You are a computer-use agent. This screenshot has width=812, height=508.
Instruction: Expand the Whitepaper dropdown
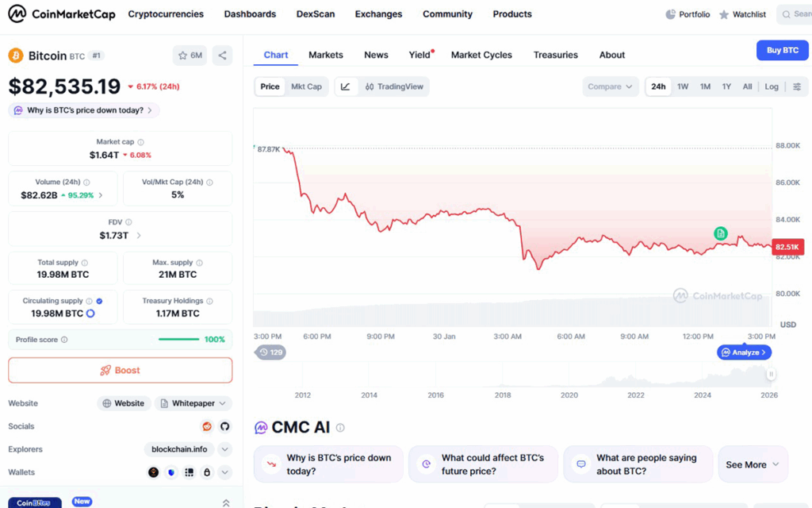tap(193, 403)
